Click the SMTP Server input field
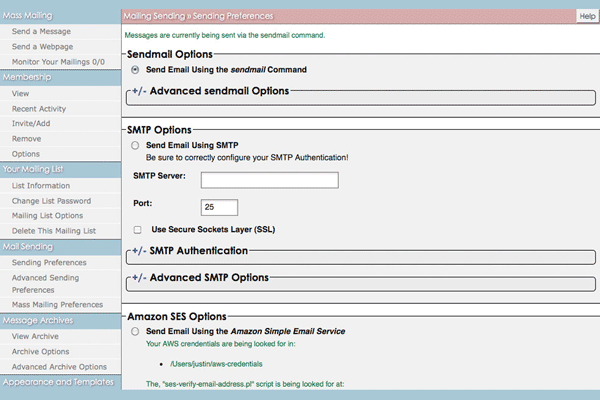The height and width of the screenshot is (400, 600). (x=269, y=180)
